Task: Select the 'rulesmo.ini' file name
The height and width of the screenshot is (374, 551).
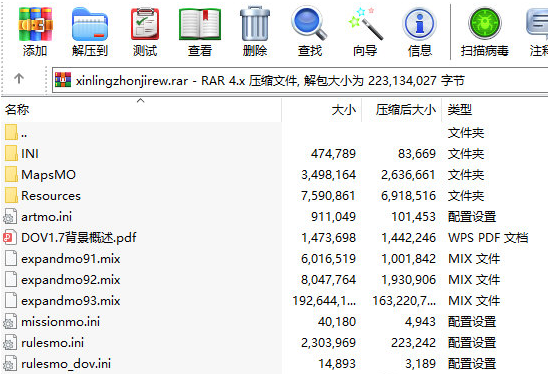Action: (52, 343)
